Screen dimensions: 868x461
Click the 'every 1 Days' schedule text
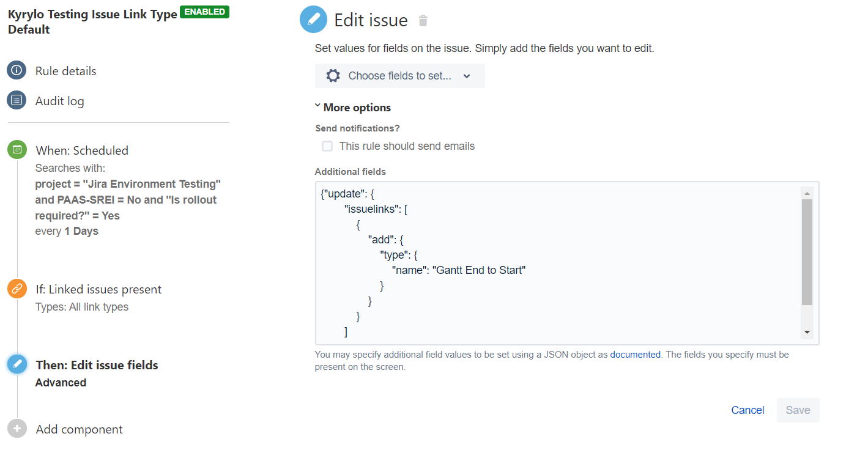pyautogui.click(x=67, y=231)
